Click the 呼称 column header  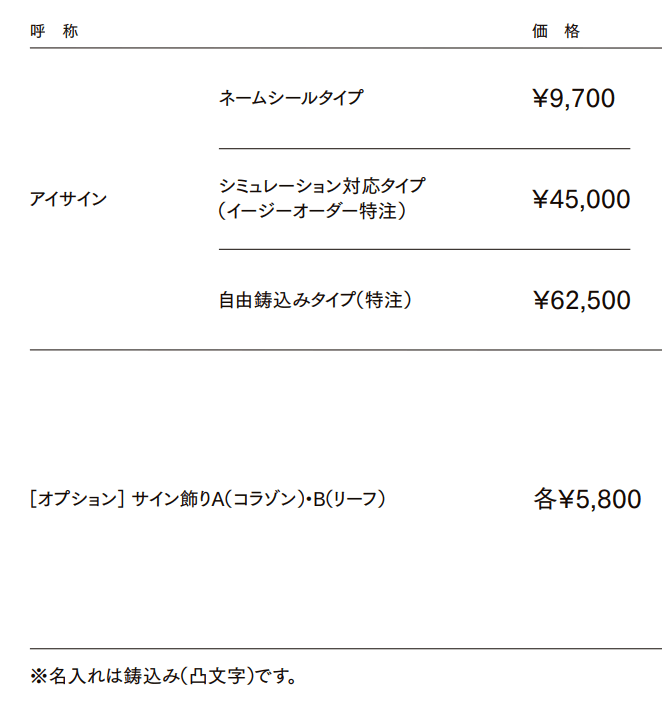click(54, 31)
